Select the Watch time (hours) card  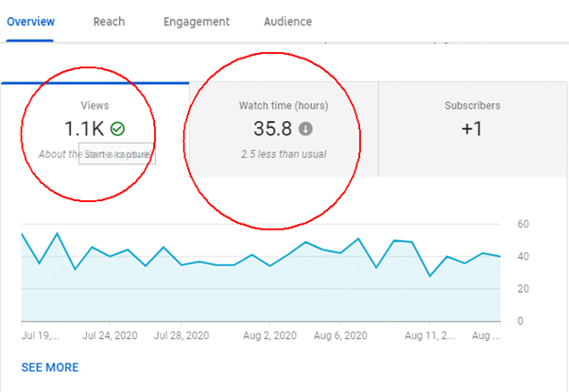pos(284,129)
